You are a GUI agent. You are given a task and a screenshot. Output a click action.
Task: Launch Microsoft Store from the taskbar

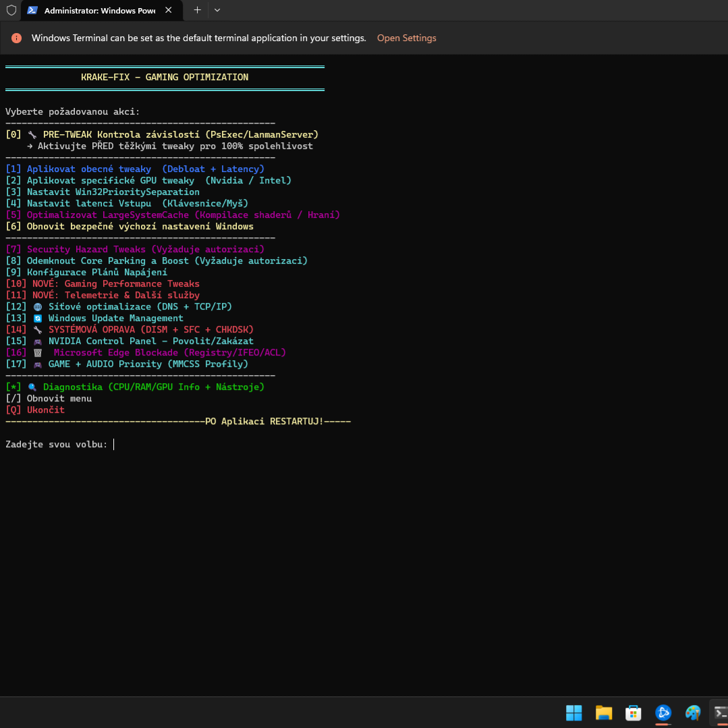pyautogui.click(x=633, y=712)
